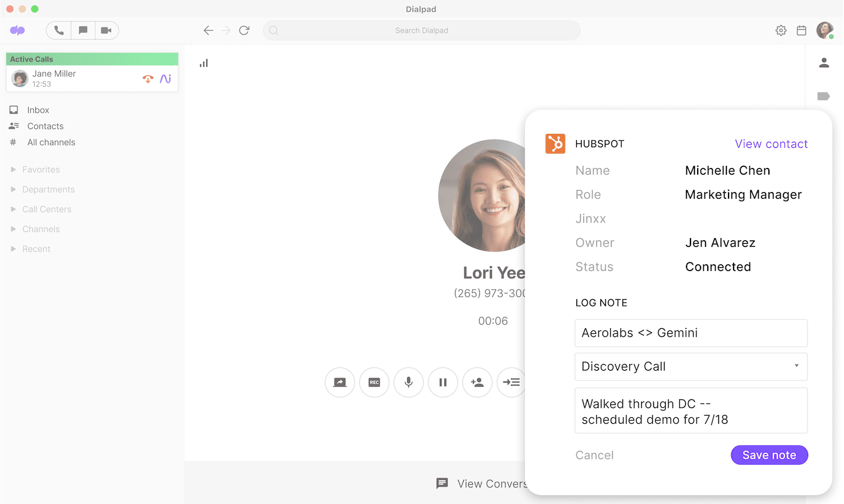Viewport: 844px width, 504px height.
Task: Put the call on hold with the pause icon
Action: coord(443,382)
